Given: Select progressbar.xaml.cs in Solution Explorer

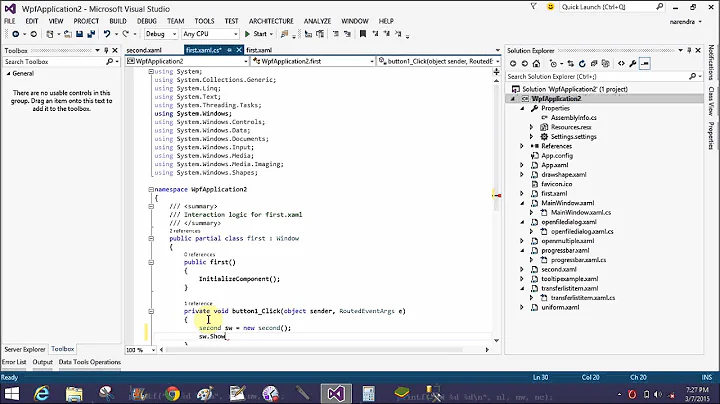Looking at the screenshot, I should click(x=579, y=260).
